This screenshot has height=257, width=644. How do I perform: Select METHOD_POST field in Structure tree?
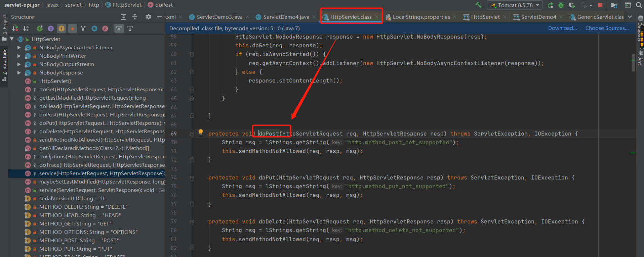coord(72,241)
